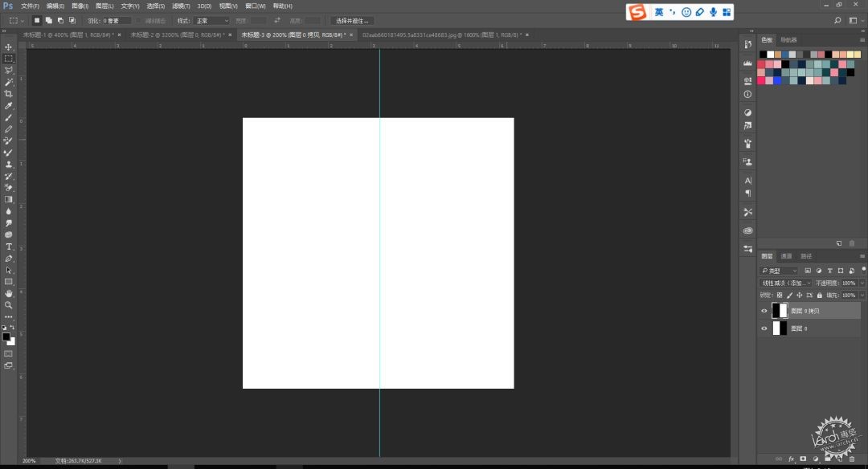Viewport: 868px width, 469px height.
Task: Hide the 图层 0 拷贝 layer
Action: point(764,311)
